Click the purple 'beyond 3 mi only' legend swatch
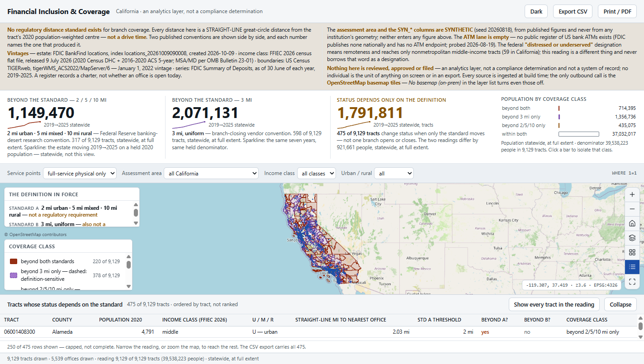The image size is (644, 364). coord(14,275)
